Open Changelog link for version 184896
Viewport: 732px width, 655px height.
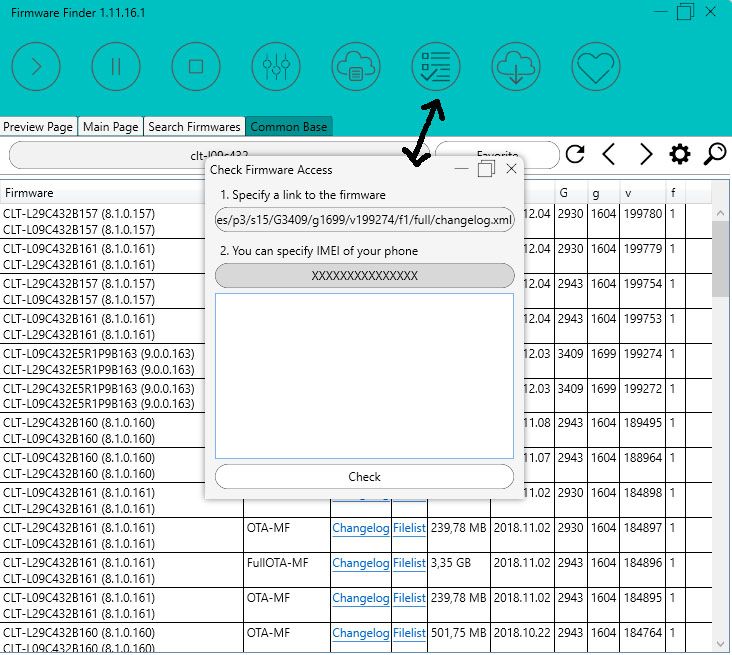point(360,563)
